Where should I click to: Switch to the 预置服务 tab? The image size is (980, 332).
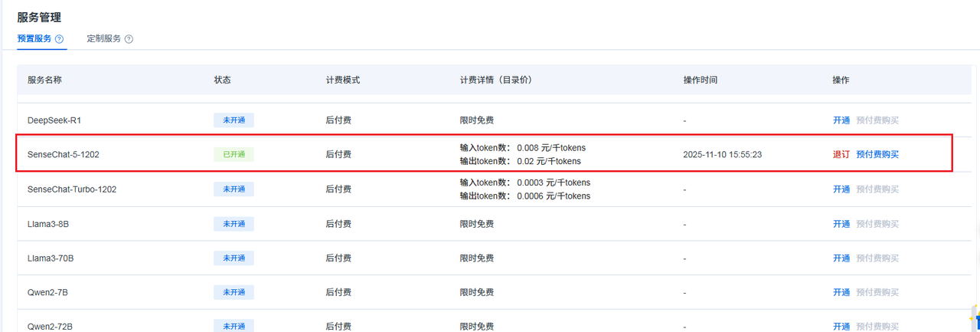coord(34,38)
